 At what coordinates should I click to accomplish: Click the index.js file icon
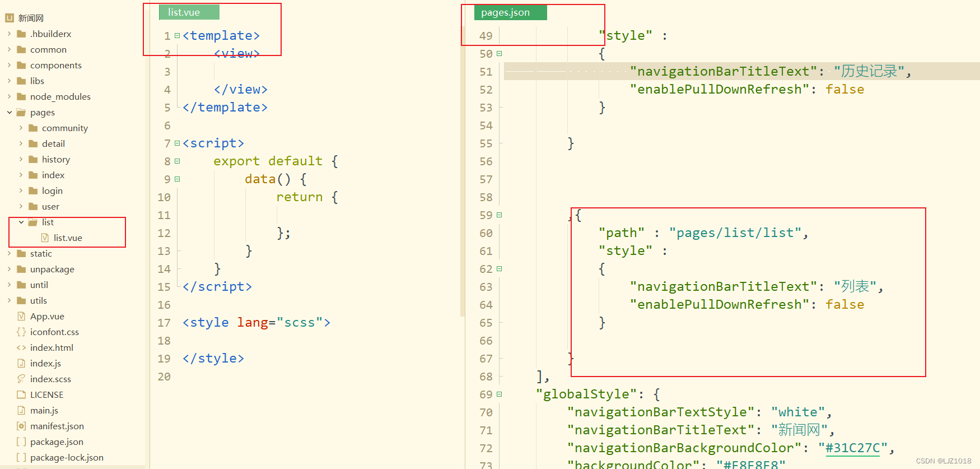pyautogui.click(x=21, y=363)
